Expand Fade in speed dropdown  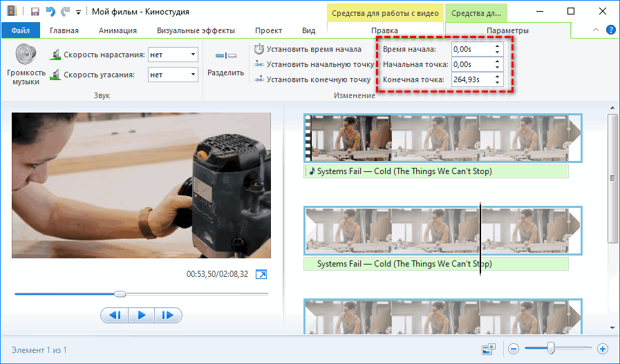tap(192, 55)
